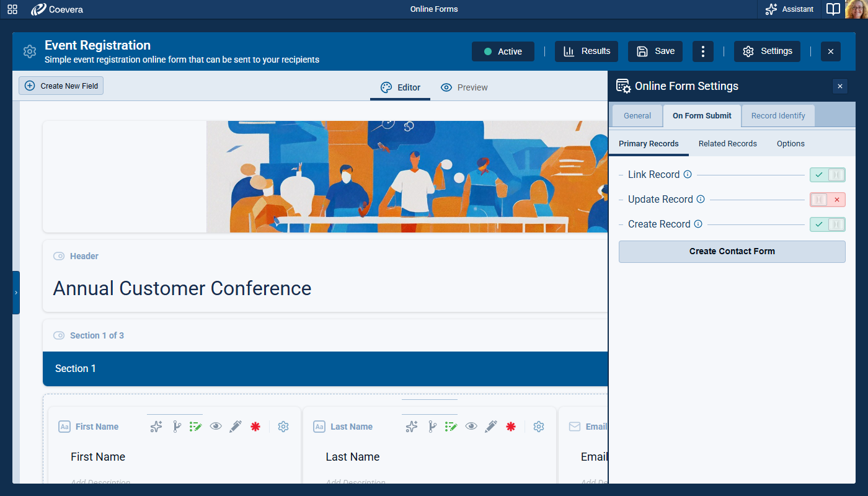Open the app grid menu icon

pos(12,9)
